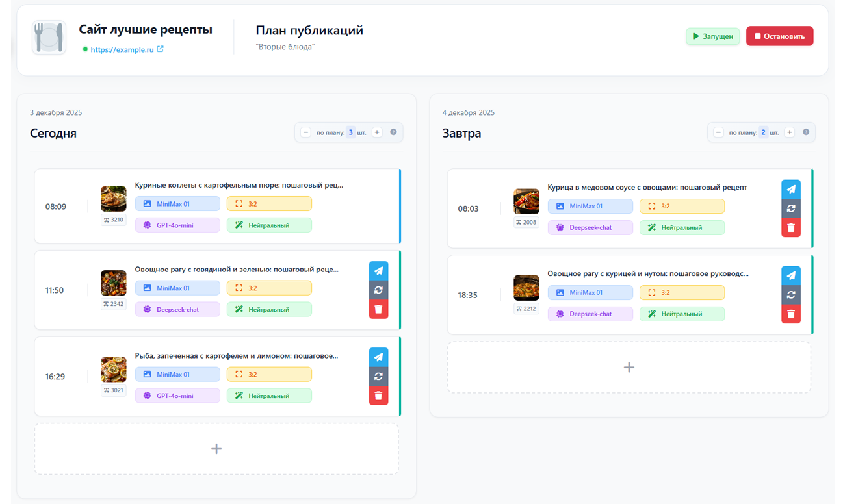This screenshot has height=504, width=845.
Task: Click the plus area to add a post for Tomorrow
Action: 629,367
